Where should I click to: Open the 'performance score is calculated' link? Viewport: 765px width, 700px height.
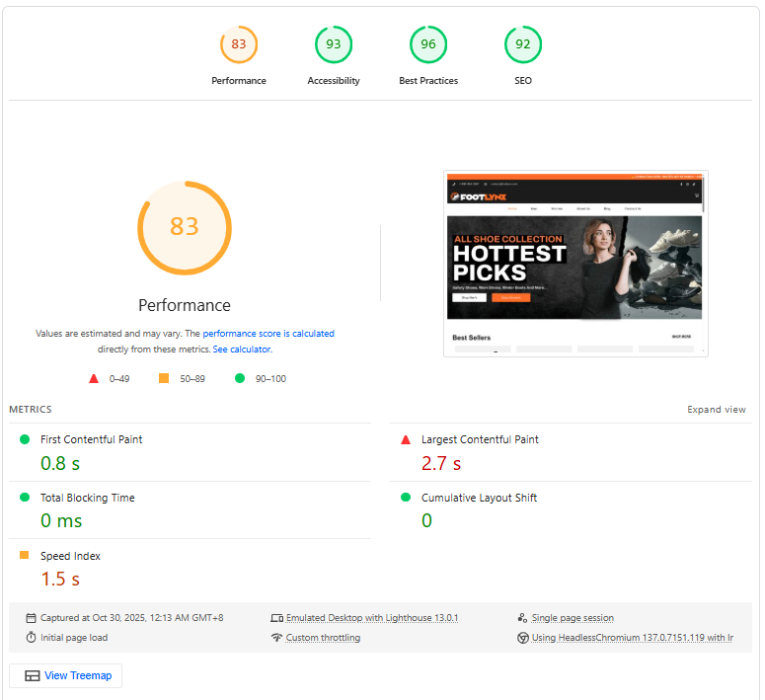click(268, 334)
